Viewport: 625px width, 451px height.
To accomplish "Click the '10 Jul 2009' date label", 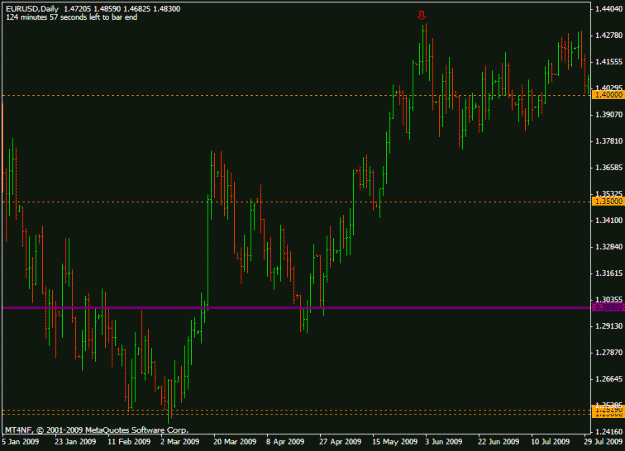I will 550,441.
